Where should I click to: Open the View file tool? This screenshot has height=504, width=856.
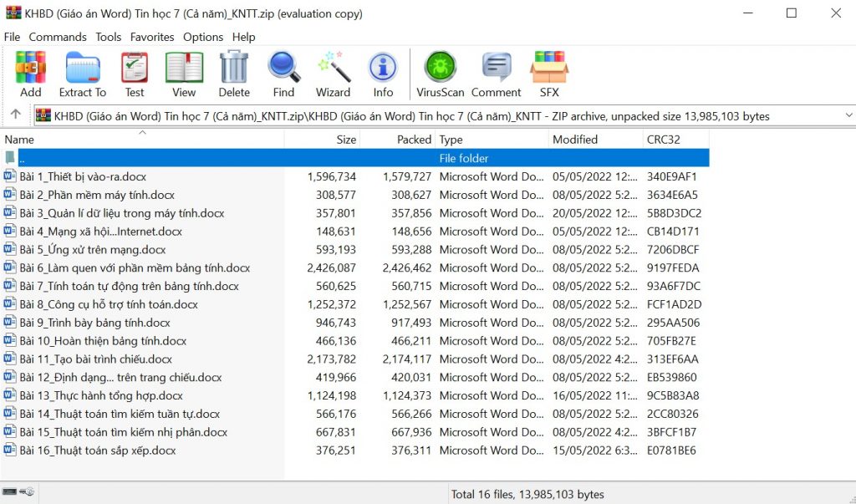[x=184, y=74]
